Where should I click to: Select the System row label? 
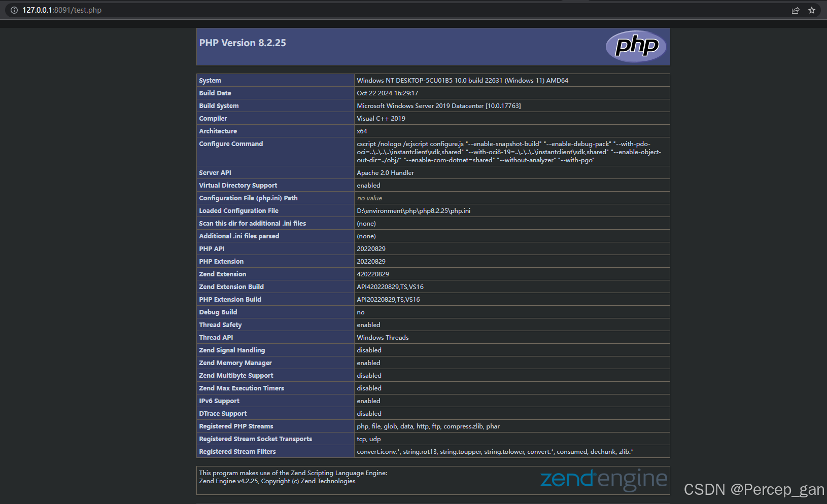tap(210, 81)
